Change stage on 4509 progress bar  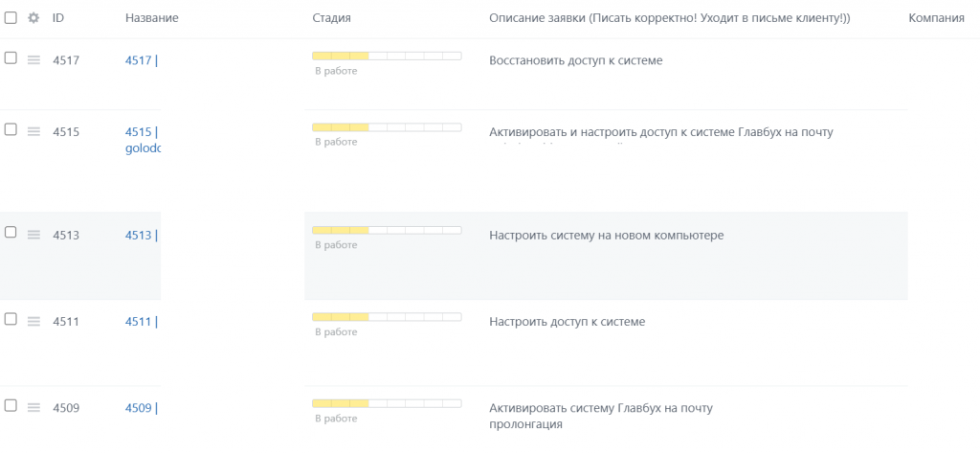point(387,403)
